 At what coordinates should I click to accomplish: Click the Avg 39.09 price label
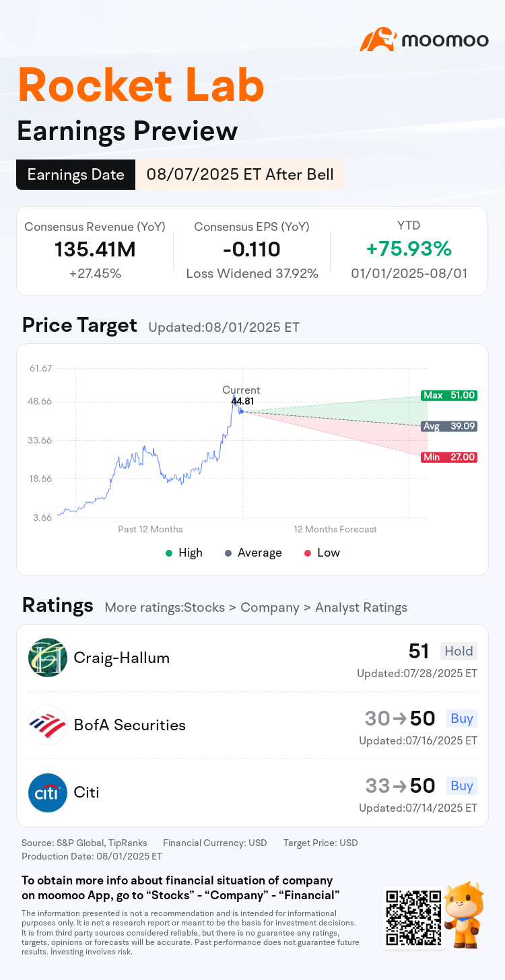[x=448, y=426]
